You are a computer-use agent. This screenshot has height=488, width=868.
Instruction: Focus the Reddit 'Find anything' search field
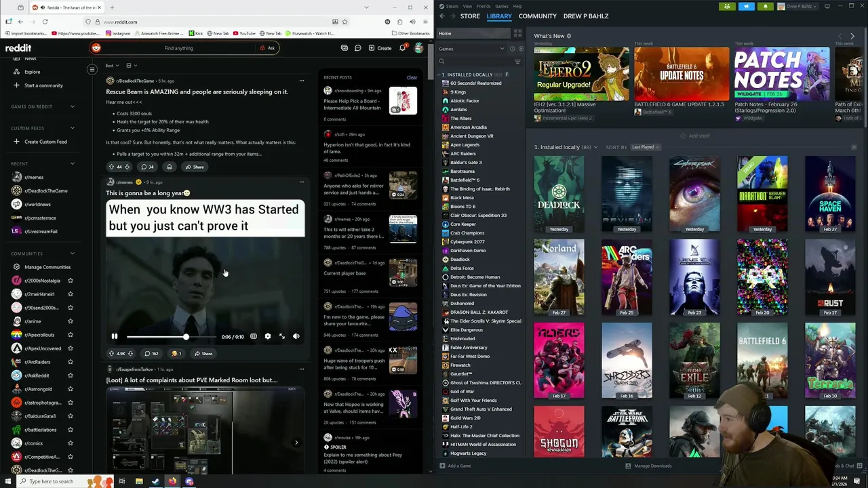click(x=178, y=48)
